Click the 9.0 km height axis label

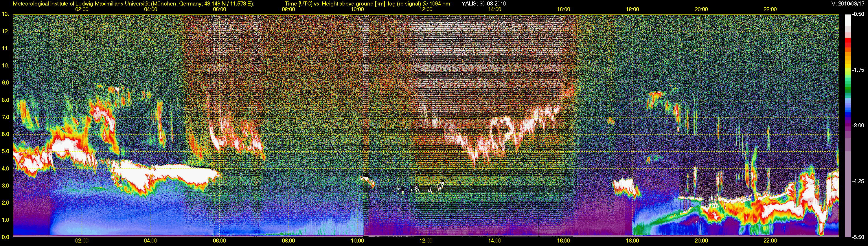tap(5, 83)
